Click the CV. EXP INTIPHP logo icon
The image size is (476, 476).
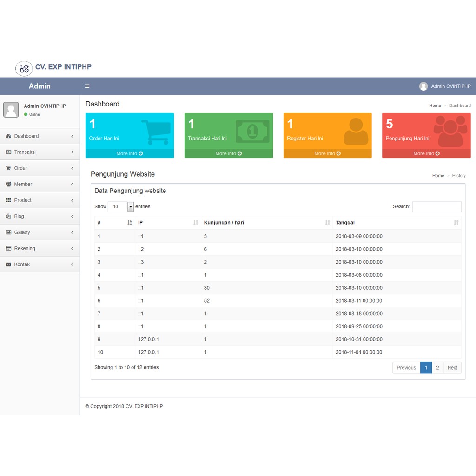coord(24,68)
